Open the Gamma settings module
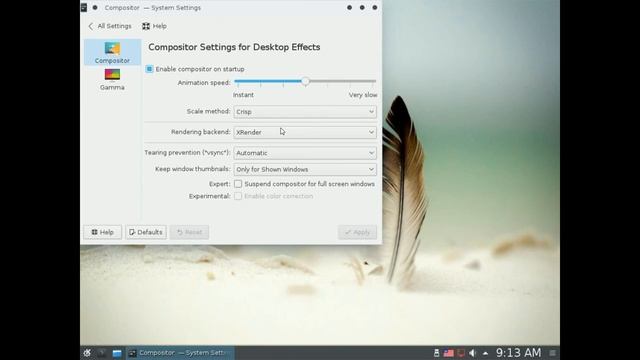This screenshot has height=360, width=640. pos(112,79)
